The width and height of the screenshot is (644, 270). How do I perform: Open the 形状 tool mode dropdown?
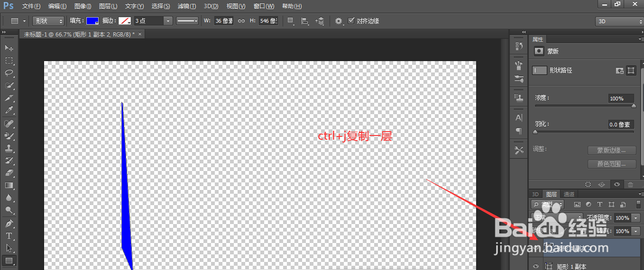(x=48, y=21)
